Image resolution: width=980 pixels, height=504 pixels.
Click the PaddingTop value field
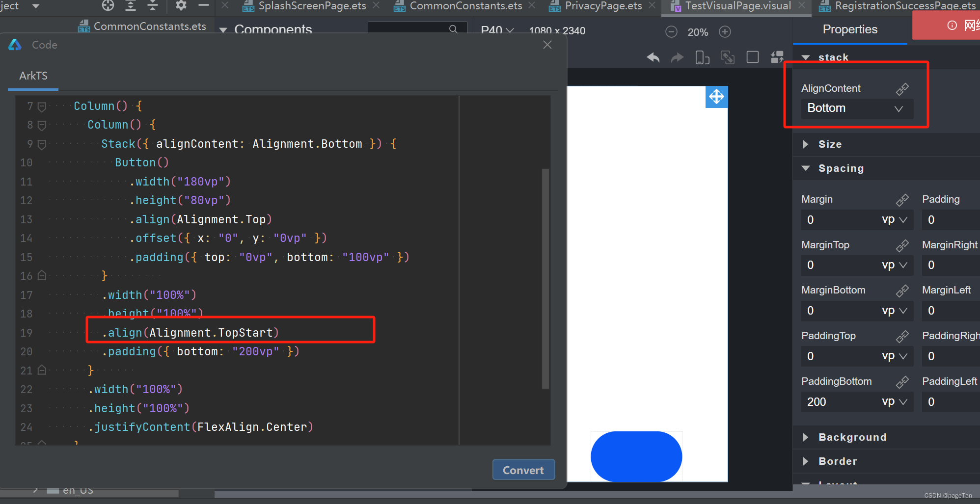pyautogui.click(x=840, y=356)
